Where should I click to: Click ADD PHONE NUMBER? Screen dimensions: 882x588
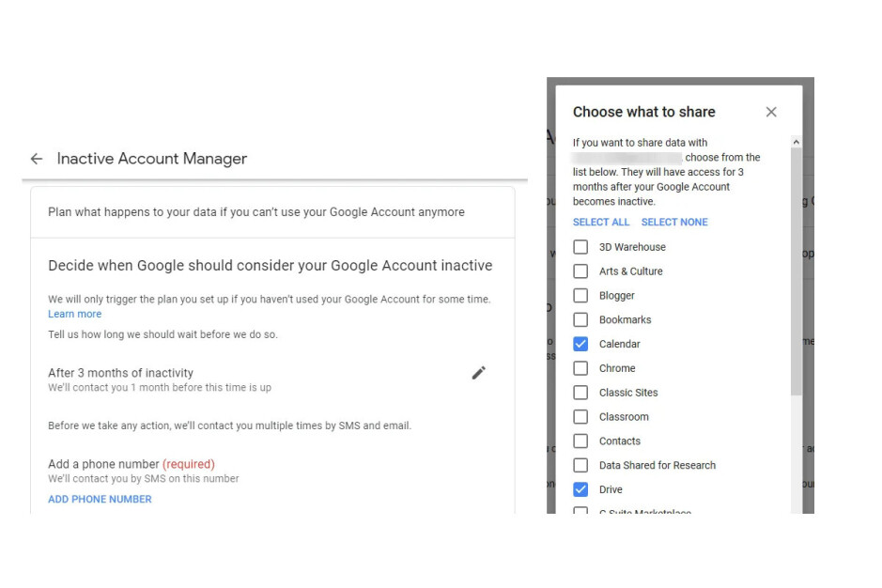[x=99, y=499]
